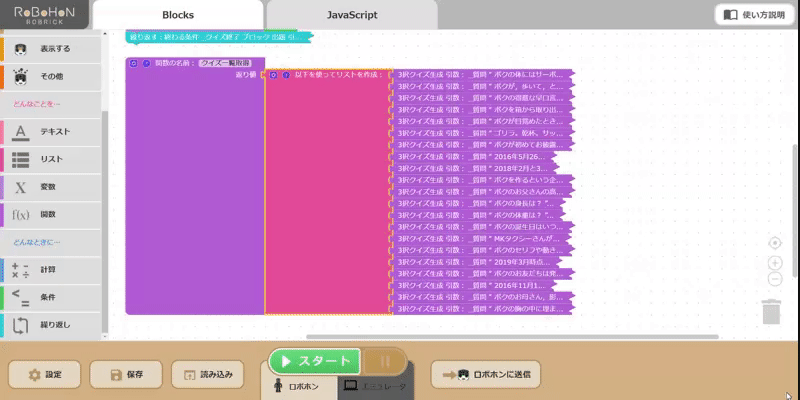This screenshot has width=800, height=400.
Task: Click ロボホンに送信 to send to the robot
Action: [x=486, y=374]
